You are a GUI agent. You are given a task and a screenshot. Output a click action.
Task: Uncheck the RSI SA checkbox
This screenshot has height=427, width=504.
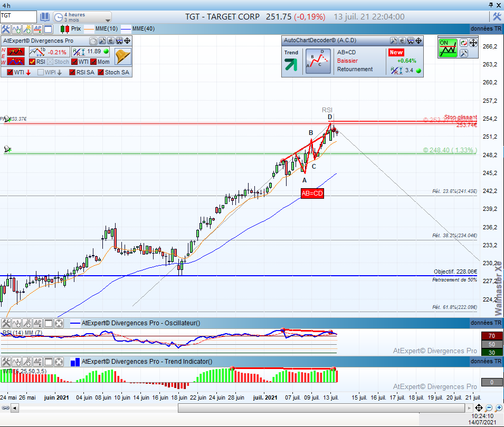pos(72,72)
